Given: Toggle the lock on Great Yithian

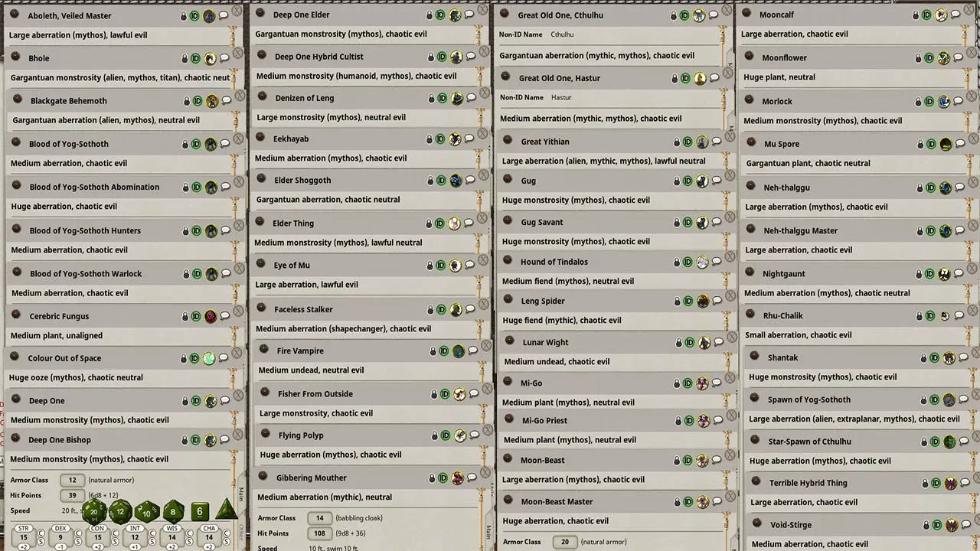Looking at the screenshot, I should click(677, 142).
